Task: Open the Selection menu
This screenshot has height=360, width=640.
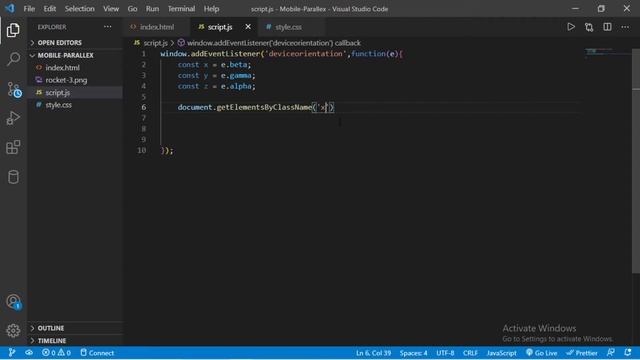Action: 80,9
